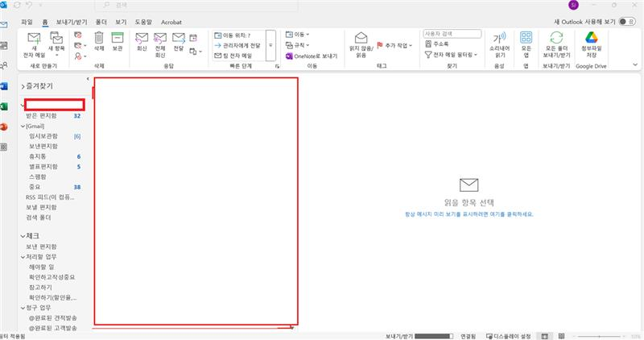Collapse the ribbon with the chevron
This screenshot has width=644, height=340.
pyautogui.click(x=635, y=65)
